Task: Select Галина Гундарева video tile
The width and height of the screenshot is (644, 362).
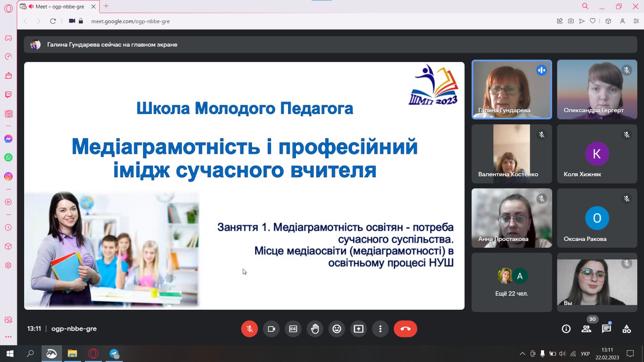Action: (x=512, y=89)
